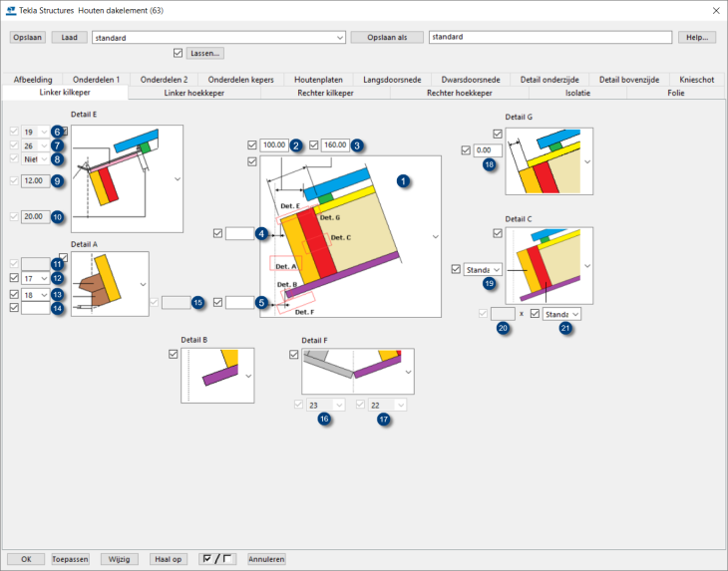Click the Haal op button
The height and width of the screenshot is (571, 728).
pyautogui.click(x=169, y=559)
